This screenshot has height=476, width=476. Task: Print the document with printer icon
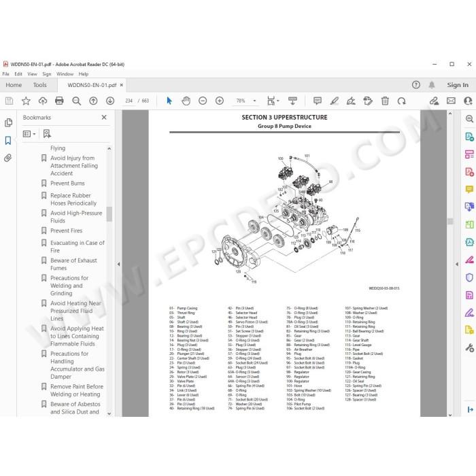(59, 101)
